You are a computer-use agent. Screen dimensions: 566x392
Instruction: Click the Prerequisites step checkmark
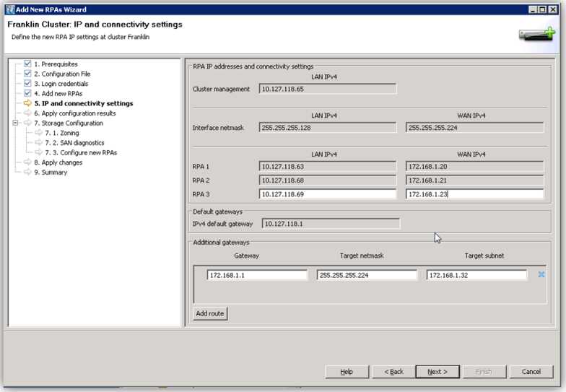coord(27,64)
